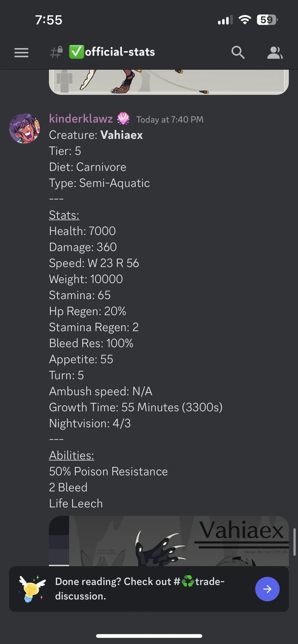Image resolution: width=298 pixels, height=644 pixels.
Task: Tap the blue arrow button
Action: click(x=267, y=589)
